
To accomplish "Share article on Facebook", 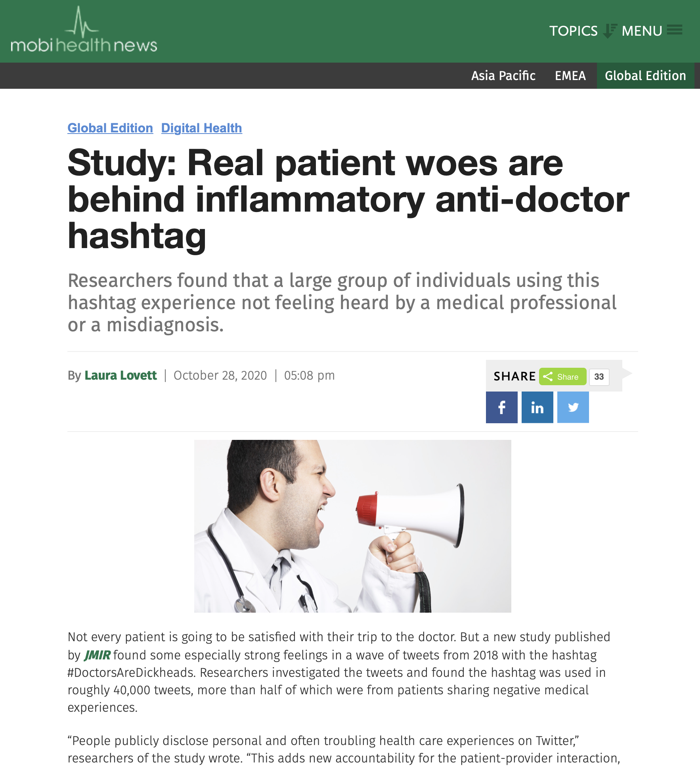I will click(x=501, y=407).
